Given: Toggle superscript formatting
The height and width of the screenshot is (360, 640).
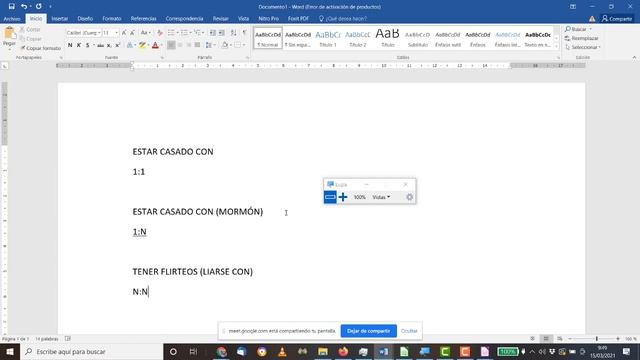Looking at the screenshot, I should pyautogui.click(x=117, y=45).
